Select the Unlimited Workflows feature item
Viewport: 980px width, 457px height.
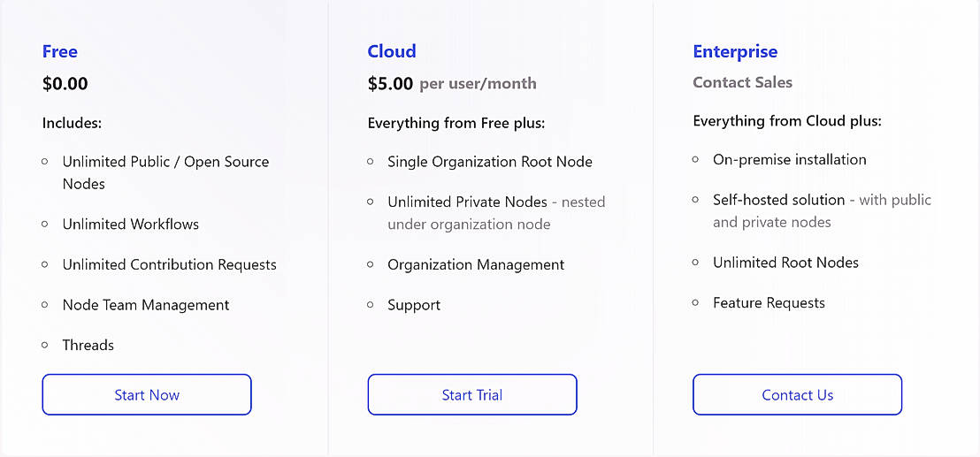click(x=130, y=225)
